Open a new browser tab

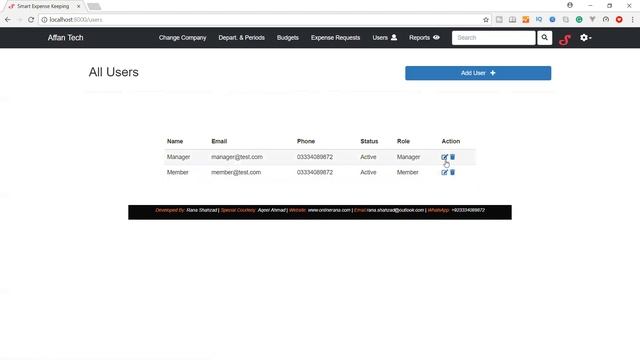click(94, 7)
